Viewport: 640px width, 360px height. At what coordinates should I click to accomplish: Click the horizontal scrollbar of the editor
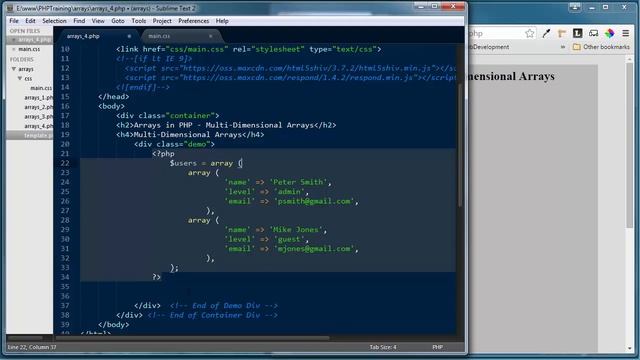[x=192, y=338]
